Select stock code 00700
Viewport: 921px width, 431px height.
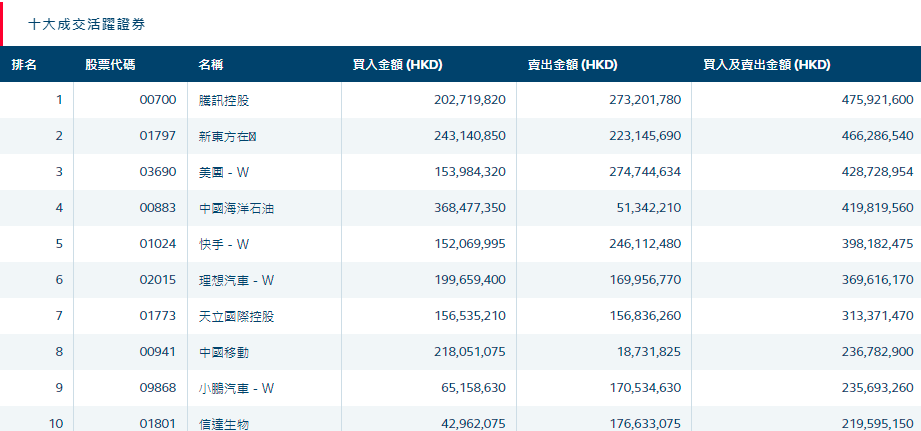click(158, 100)
